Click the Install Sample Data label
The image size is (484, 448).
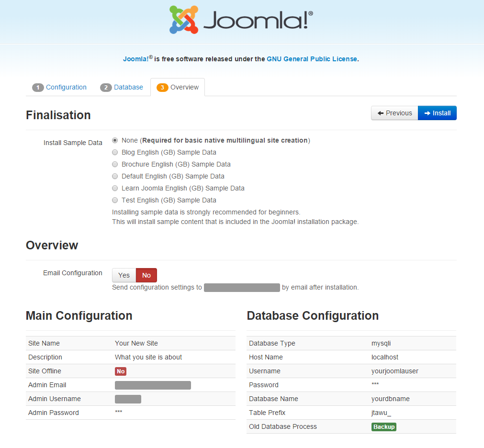(73, 143)
